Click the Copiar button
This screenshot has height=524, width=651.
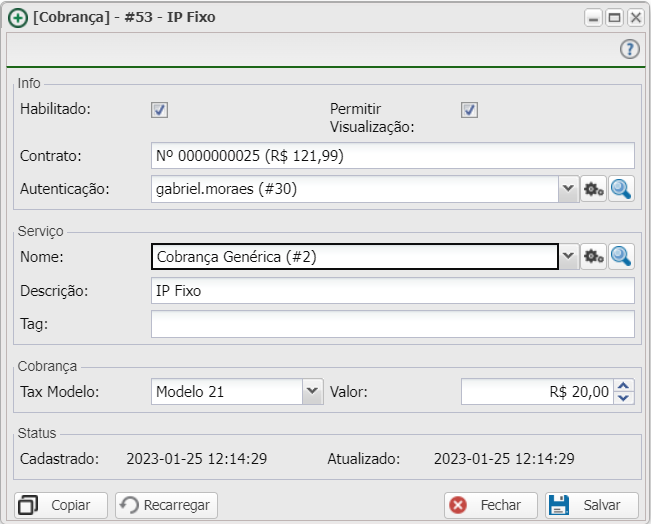coord(59,505)
